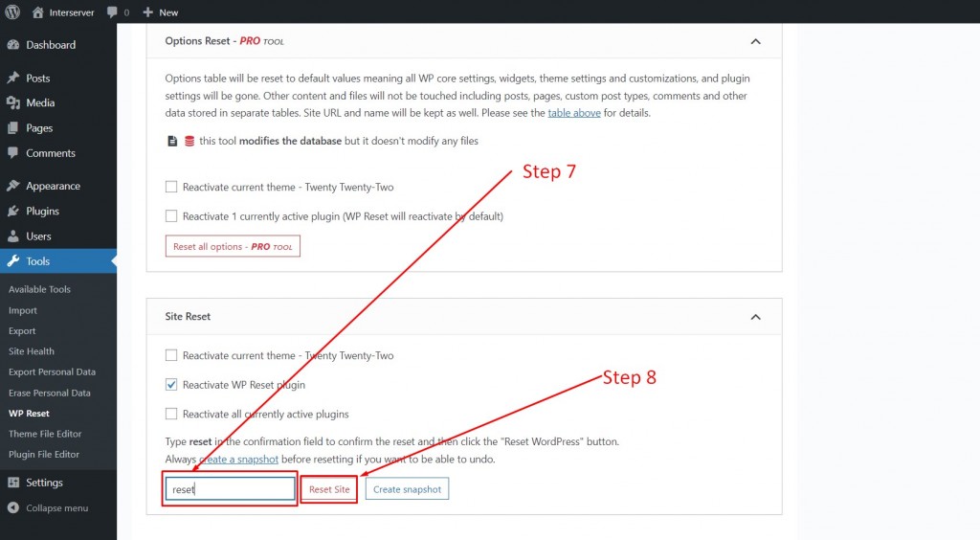Image resolution: width=980 pixels, height=540 pixels.
Task: Click the Dashboard gauge icon
Action: coord(13,45)
